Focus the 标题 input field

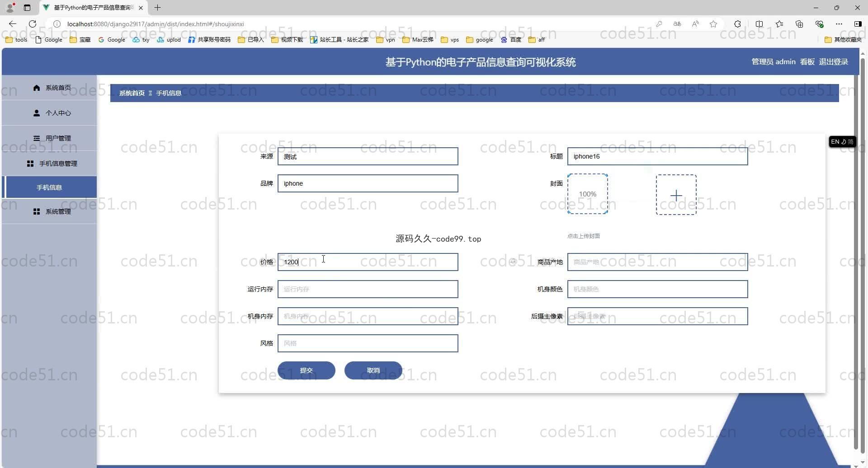coord(657,156)
